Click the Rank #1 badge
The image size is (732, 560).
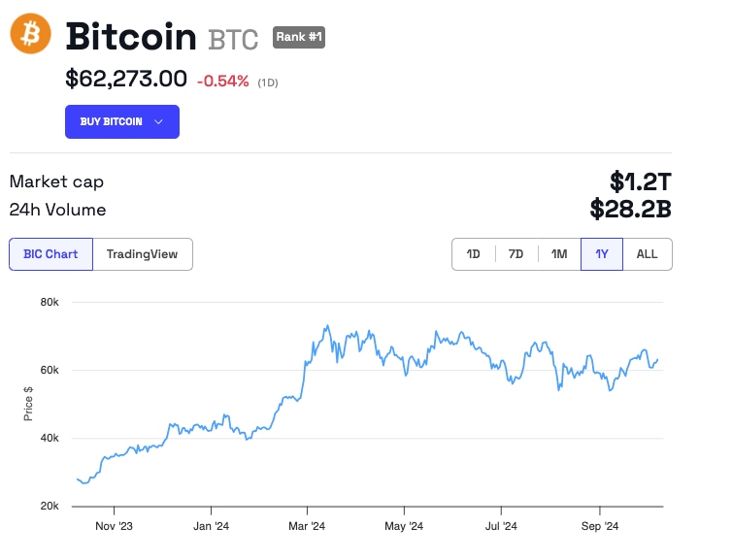(298, 37)
